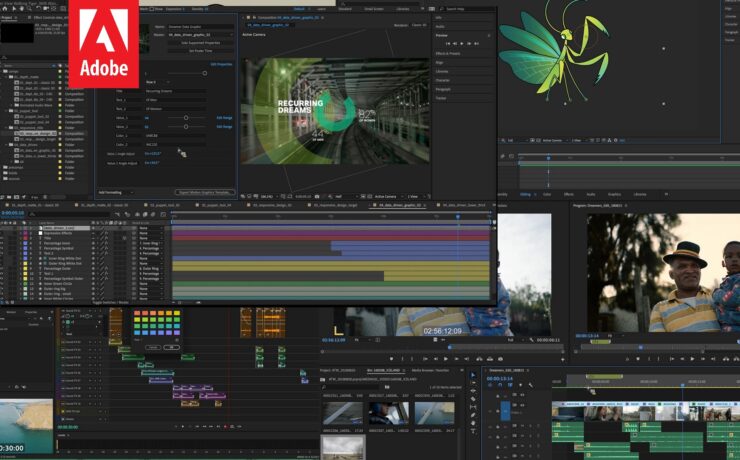Open the viewer magnification ratio dropdown

(269, 196)
